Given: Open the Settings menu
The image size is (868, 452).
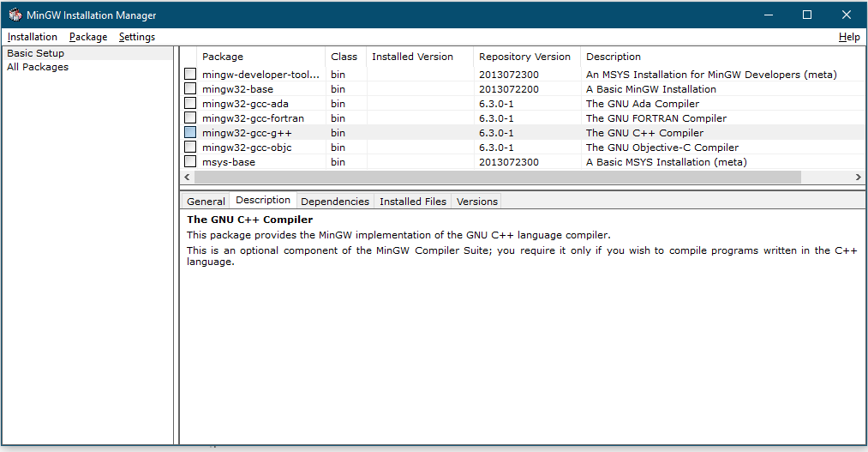Looking at the screenshot, I should pos(137,37).
